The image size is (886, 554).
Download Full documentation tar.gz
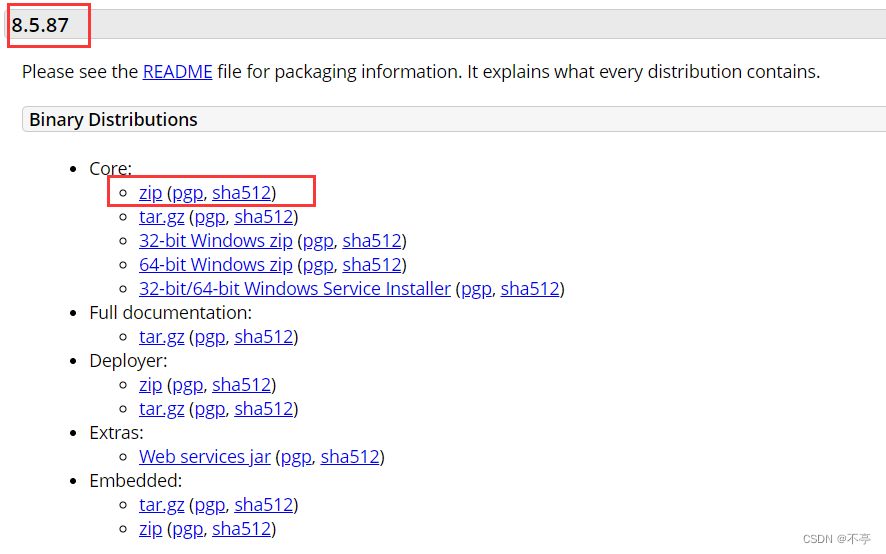click(x=162, y=337)
